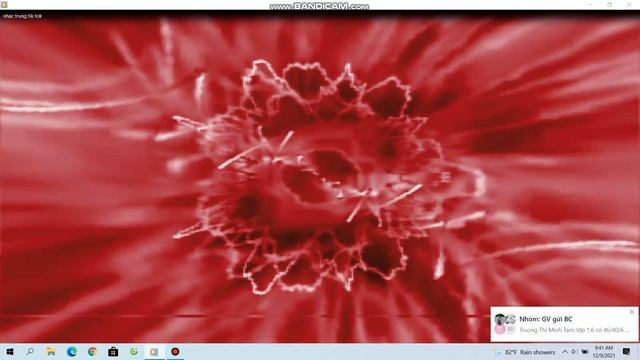Close the media player window
Viewport: 640px width, 360px height.
coord(629,4)
